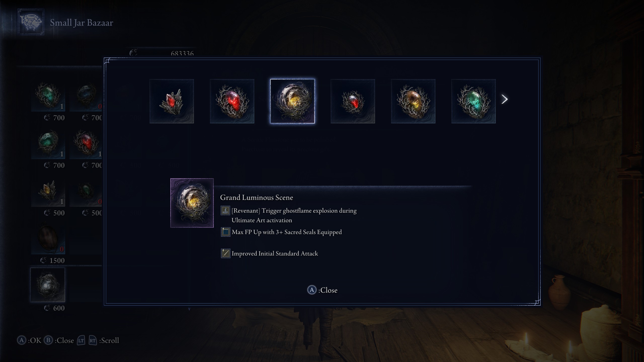Image resolution: width=644 pixels, height=362 pixels.
Task: Pick the yellow crystal shard priced 500
Action: pyautogui.click(x=48, y=190)
